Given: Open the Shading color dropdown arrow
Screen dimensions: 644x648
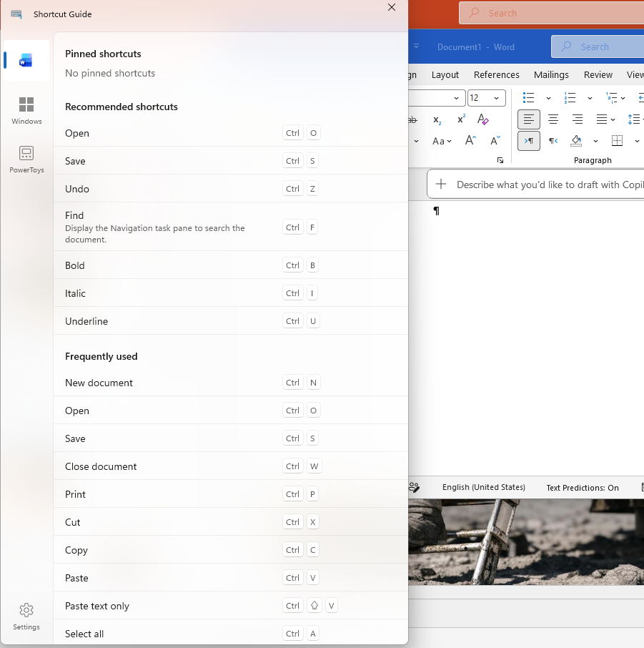Looking at the screenshot, I should pos(595,141).
